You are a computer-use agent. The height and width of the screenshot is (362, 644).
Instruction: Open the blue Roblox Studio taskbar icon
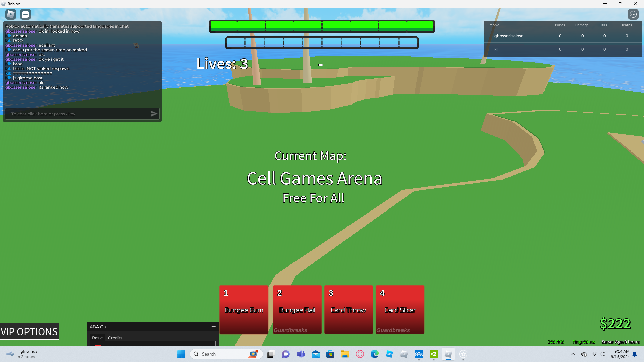(389, 354)
